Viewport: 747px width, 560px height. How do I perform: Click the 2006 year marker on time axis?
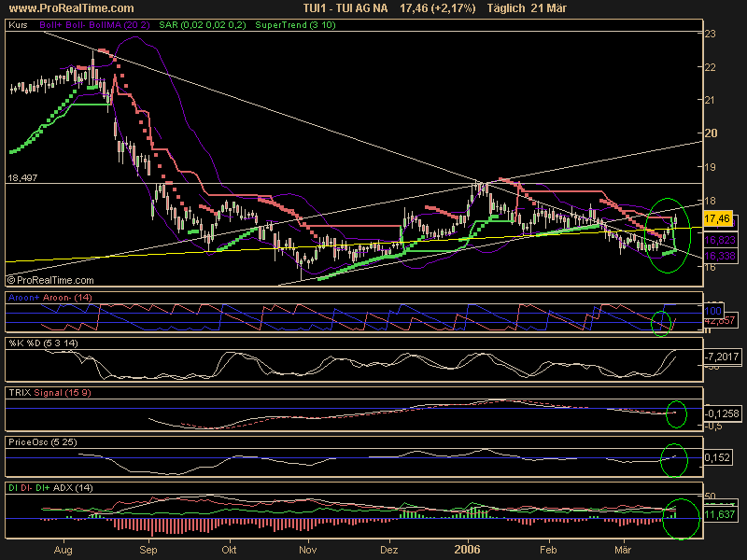(x=466, y=552)
